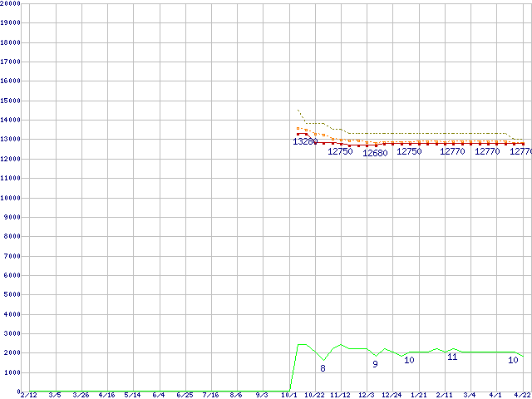Select the 12680 price label
532x399 pixels.
tap(375, 153)
